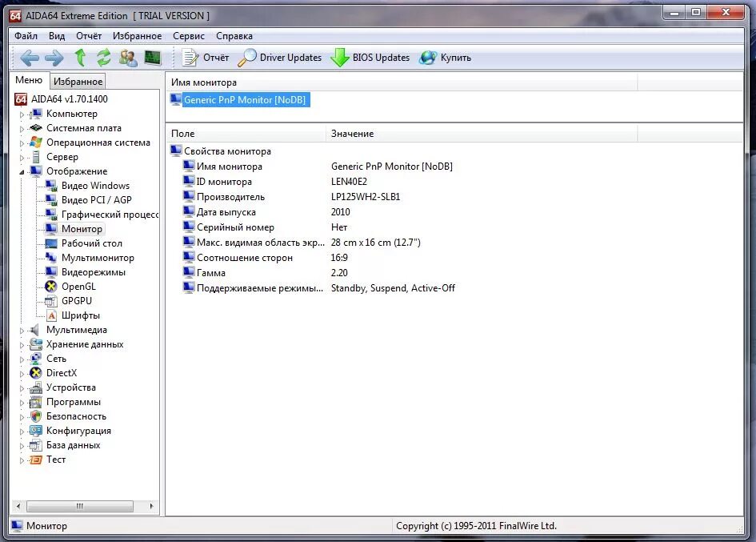This screenshot has width=756, height=542.
Task: Refresh the page with green arrows icon
Action: (104, 58)
